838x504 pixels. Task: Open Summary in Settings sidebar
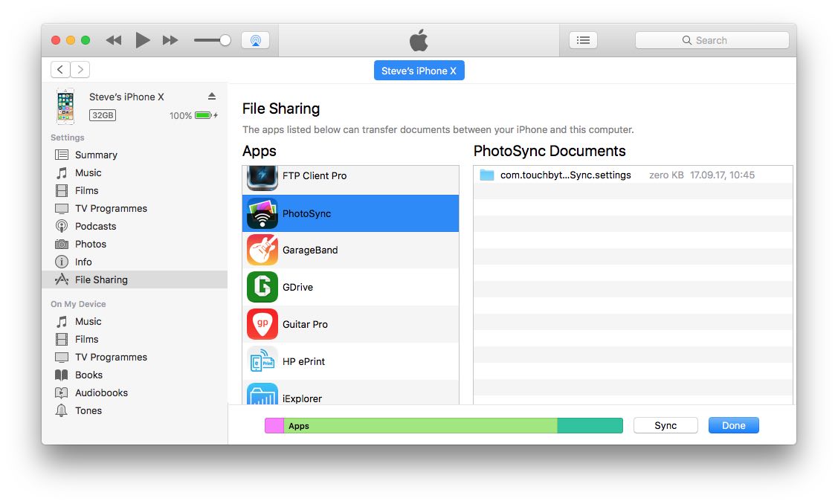click(134, 155)
